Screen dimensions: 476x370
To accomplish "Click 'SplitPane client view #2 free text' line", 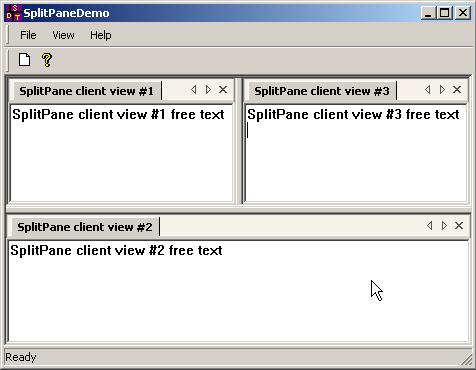I will [116, 250].
